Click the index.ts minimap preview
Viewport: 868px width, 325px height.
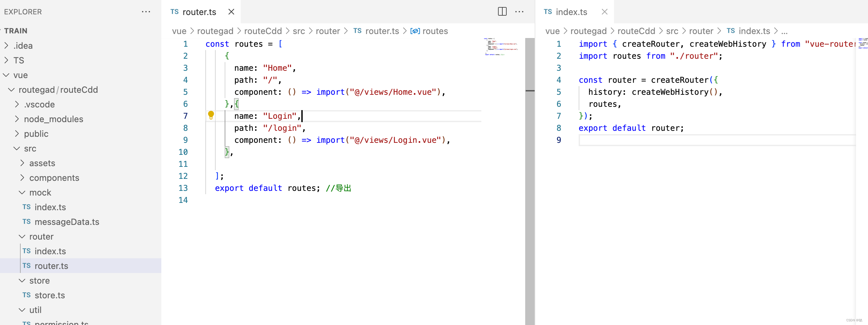tap(863, 43)
